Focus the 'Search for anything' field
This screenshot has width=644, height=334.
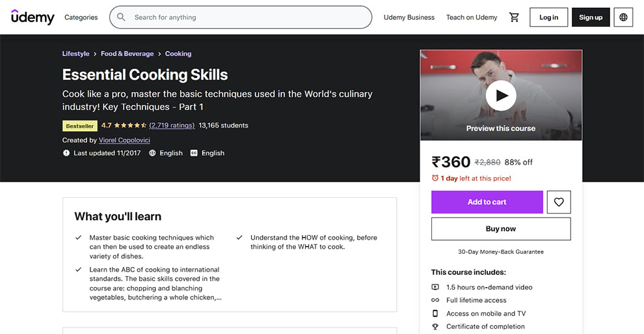coord(241,18)
